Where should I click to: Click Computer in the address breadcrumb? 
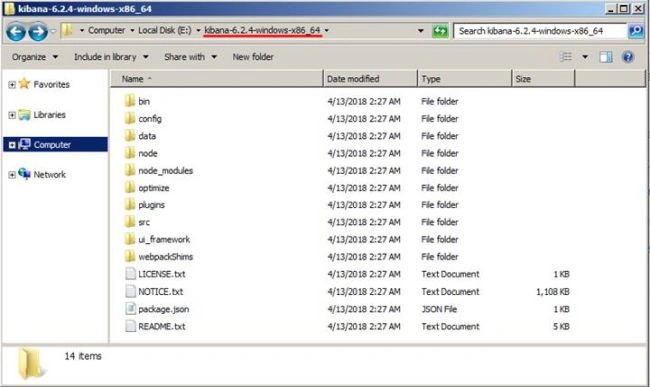pyautogui.click(x=107, y=30)
